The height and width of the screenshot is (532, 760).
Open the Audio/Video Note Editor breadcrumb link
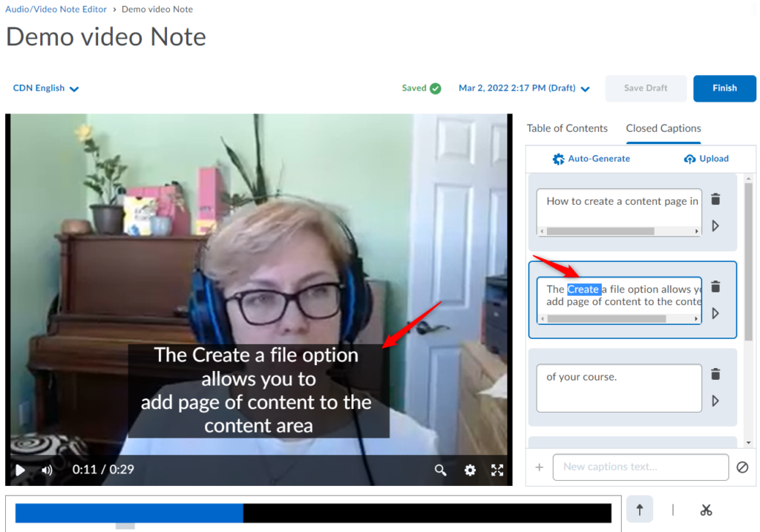point(56,10)
